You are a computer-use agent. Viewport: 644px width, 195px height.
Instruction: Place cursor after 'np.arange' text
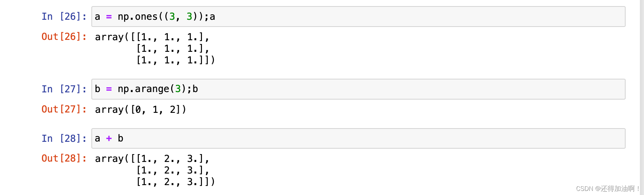[170, 89]
